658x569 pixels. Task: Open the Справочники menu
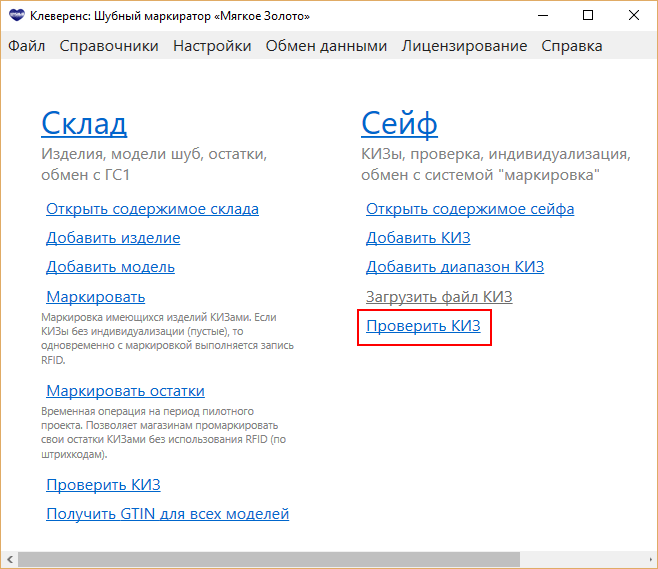tap(109, 46)
